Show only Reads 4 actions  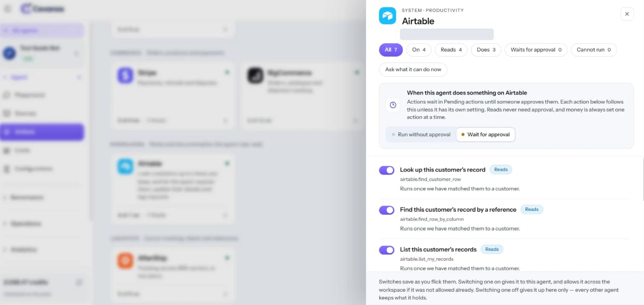coord(451,50)
